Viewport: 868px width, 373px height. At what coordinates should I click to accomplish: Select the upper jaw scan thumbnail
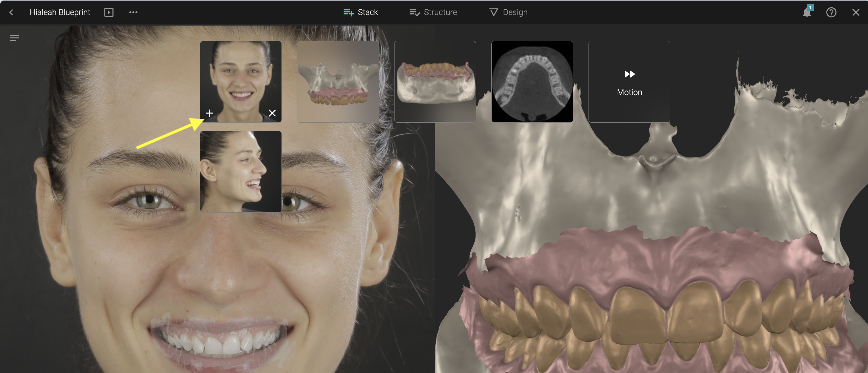pos(338,81)
